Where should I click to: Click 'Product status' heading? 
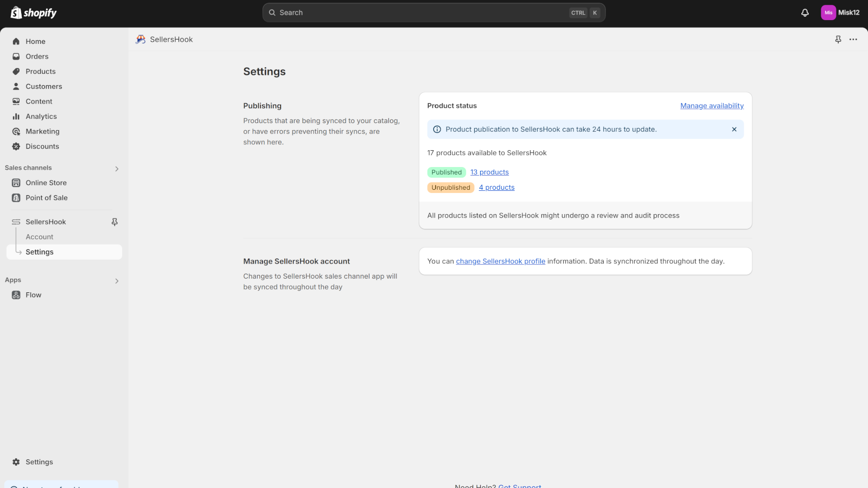click(452, 106)
